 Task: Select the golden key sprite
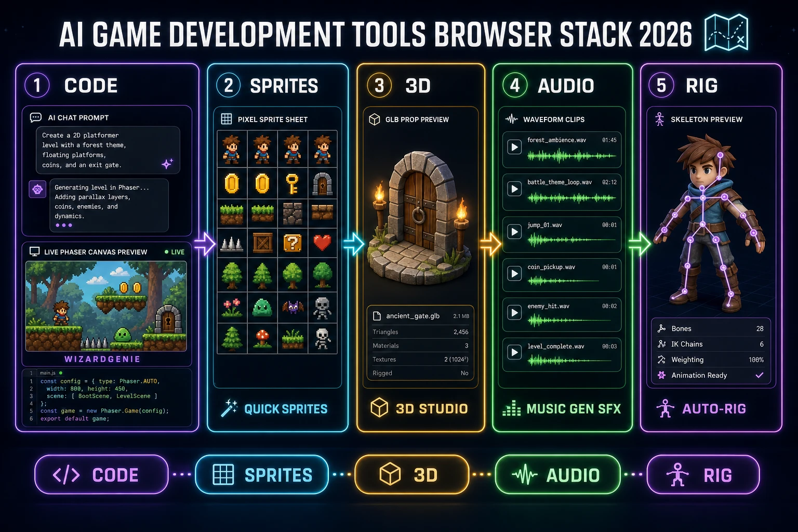click(292, 183)
